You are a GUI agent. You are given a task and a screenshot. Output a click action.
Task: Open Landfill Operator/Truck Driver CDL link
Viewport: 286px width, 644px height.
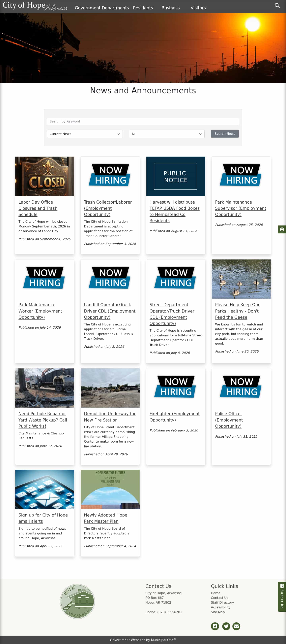coord(110,311)
